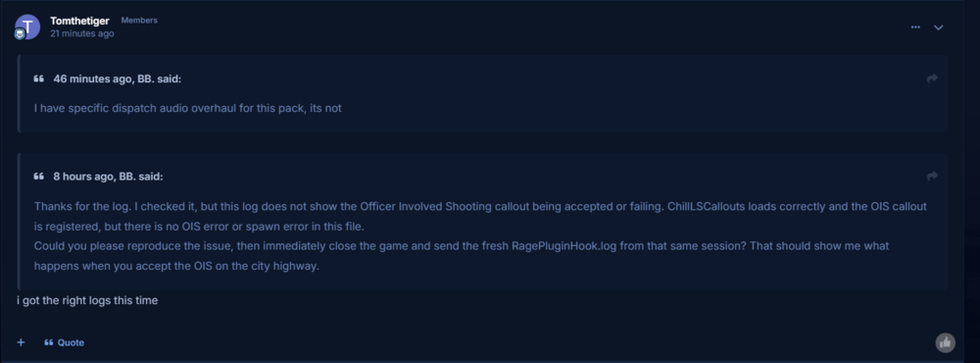The width and height of the screenshot is (980, 363).
Task: Like the post with thumbs-up icon
Action: [x=945, y=342]
